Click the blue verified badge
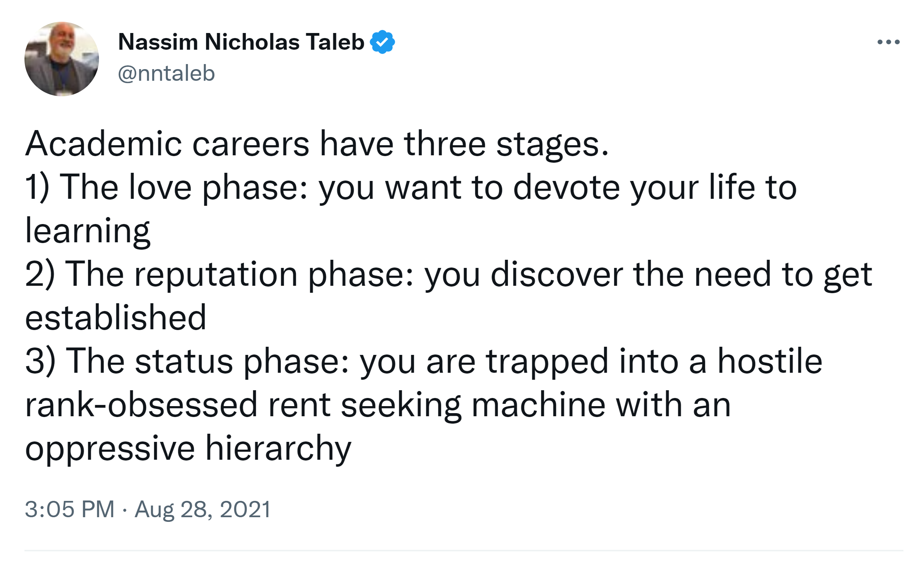924x570 pixels. 382,42
